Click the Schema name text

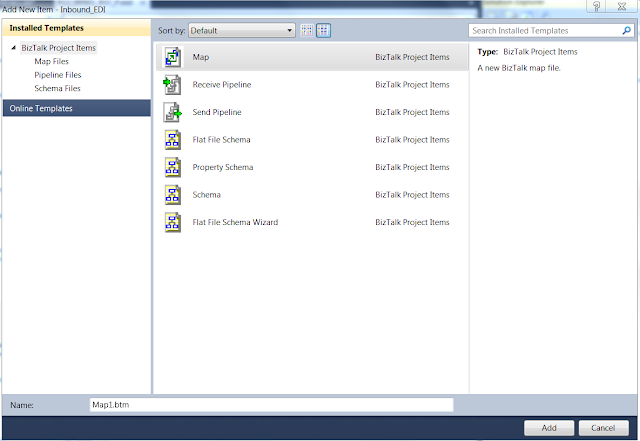[x=207, y=195]
